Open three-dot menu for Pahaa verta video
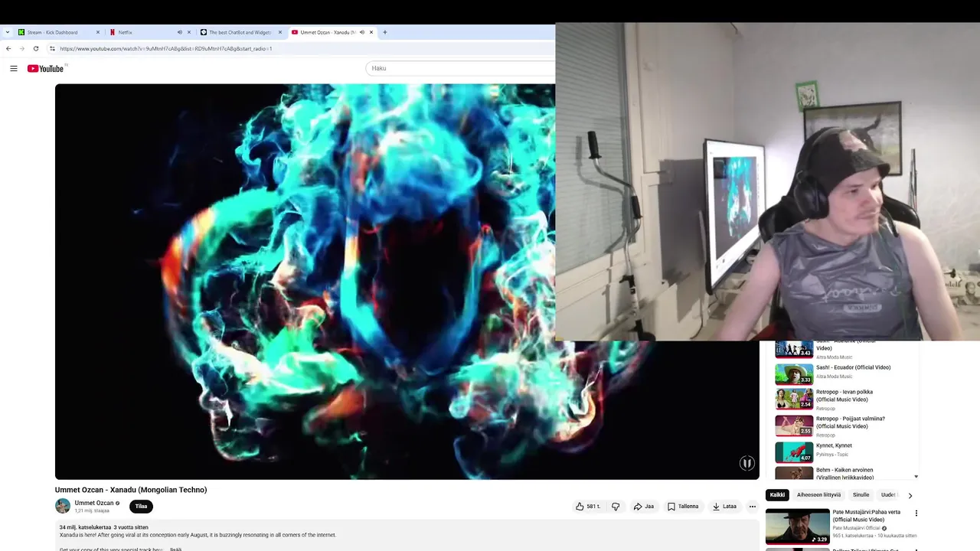 [916, 514]
